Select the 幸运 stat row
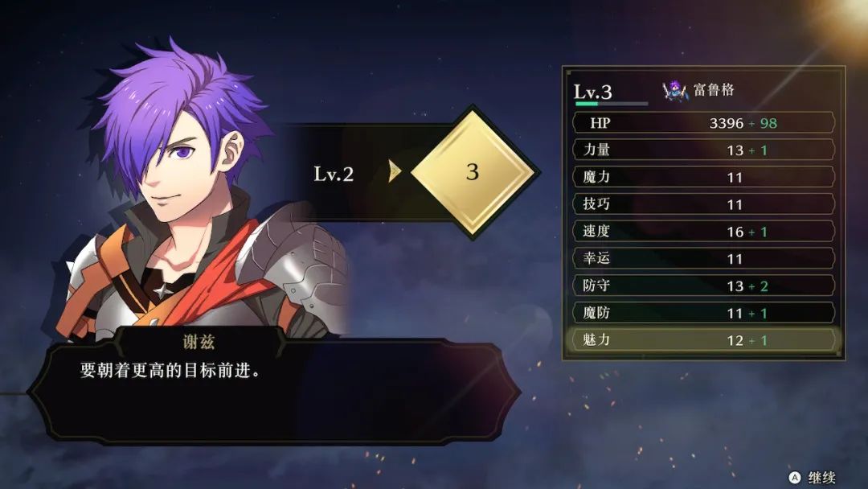Viewport: 868px width, 489px height. tap(703, 259)
